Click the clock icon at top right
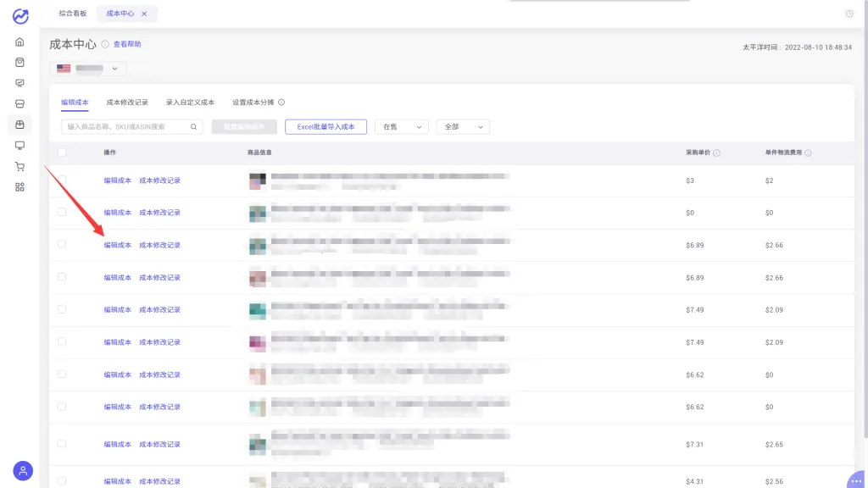This screenshot has height=488, width=868. tap(849, 14)
